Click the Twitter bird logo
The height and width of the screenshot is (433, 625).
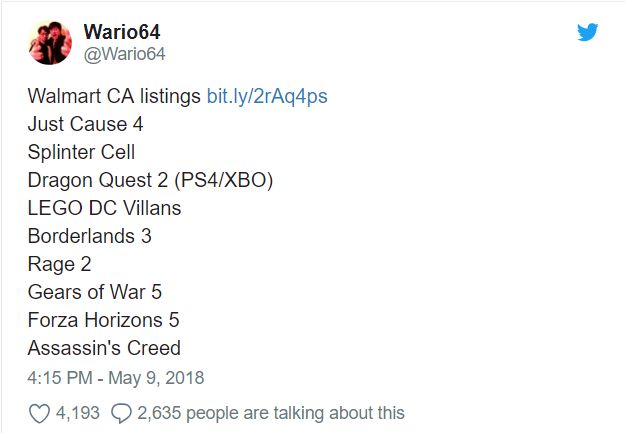point(588,33)
